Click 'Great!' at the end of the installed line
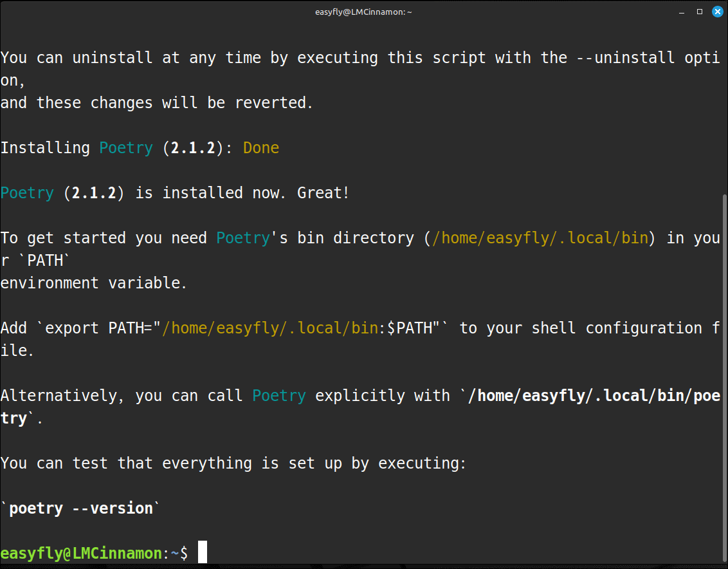The height and width of the screenshot is (569, 728). click(323, 193)
